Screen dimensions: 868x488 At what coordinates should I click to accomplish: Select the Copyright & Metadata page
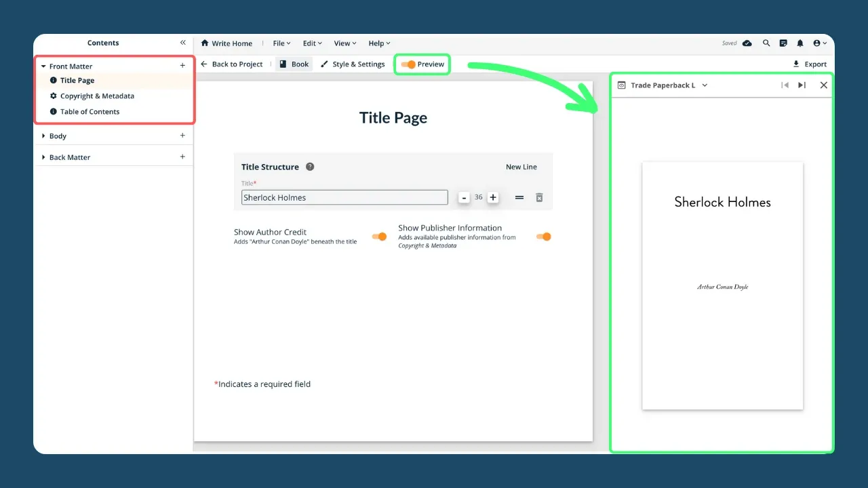click(x=97, y=96)
